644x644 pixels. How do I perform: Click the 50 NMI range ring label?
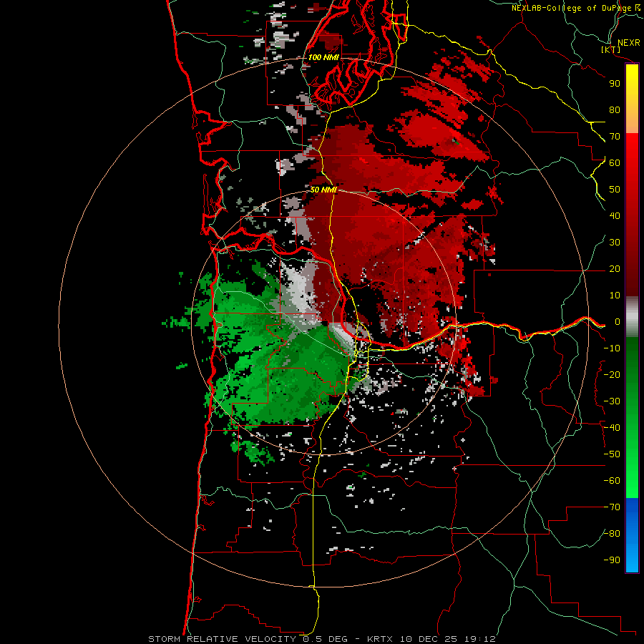pyautogui.click(x=323, y=190)
